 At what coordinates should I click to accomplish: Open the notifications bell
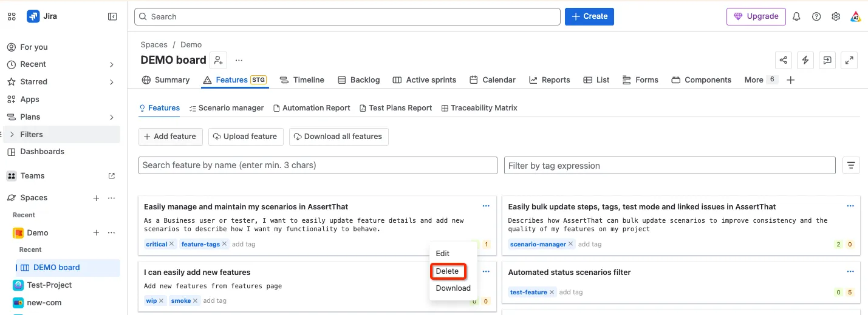coord(797,16)
